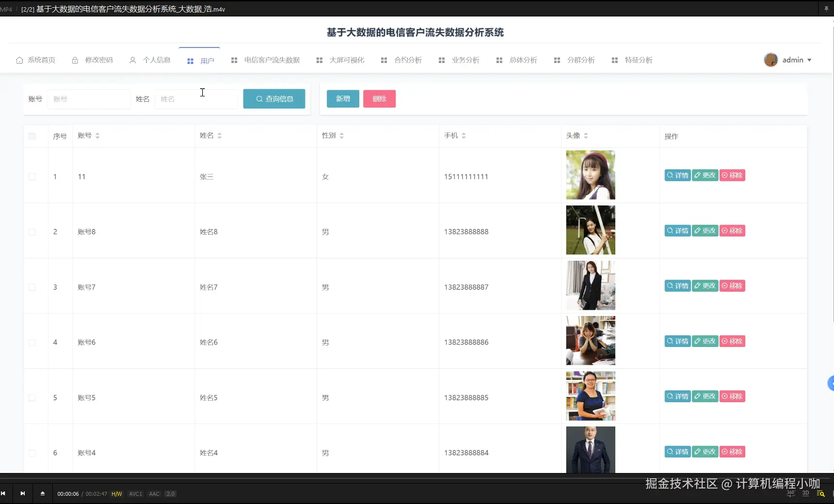The image size is (834, 504).
Task: Check the select-all checkbox in table header
Action: 32,136
